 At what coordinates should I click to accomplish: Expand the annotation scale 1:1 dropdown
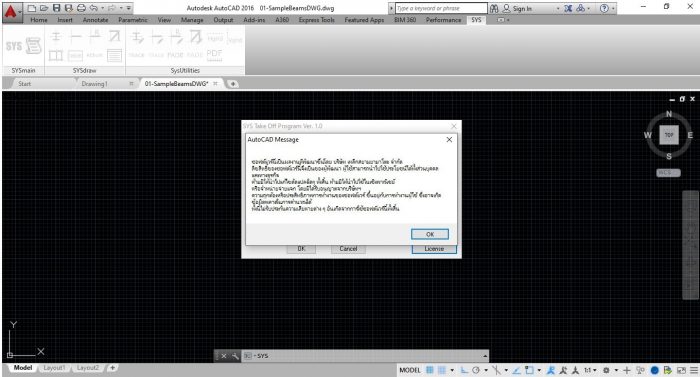pyautogui.click(x=590, y=370)
